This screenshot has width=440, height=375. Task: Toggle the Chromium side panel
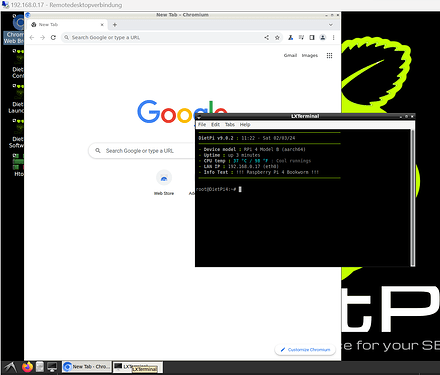[312, 38]
